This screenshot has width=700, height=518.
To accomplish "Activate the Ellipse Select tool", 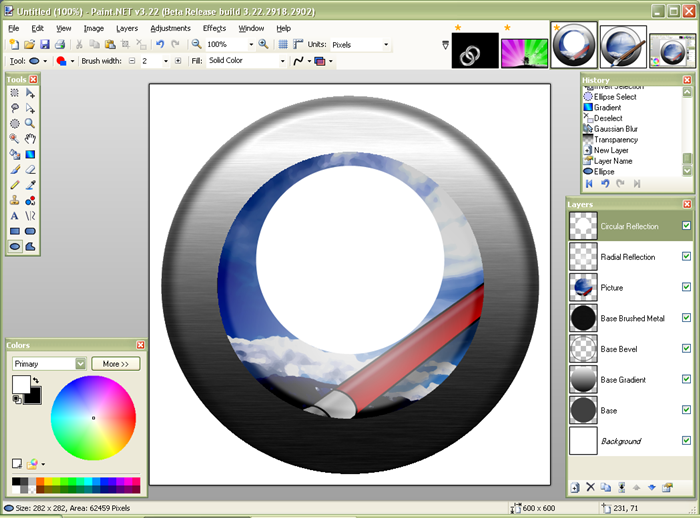I will (x=15, y=124).
